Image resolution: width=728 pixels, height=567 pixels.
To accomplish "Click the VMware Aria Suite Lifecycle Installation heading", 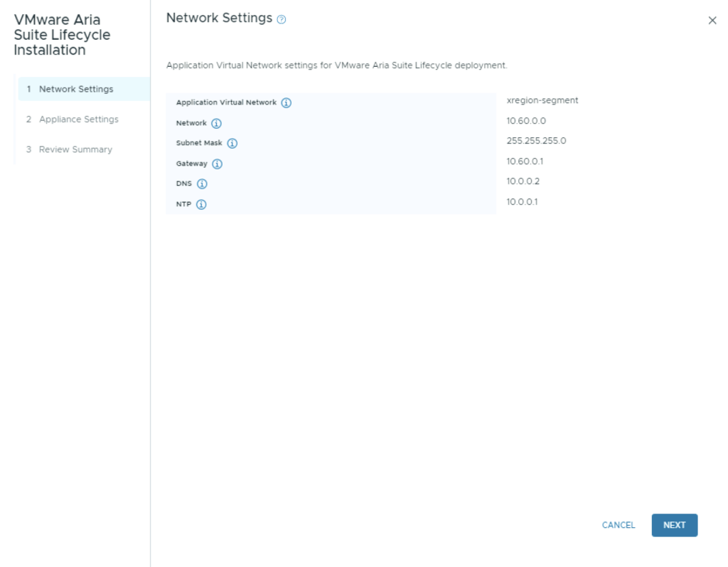I will (x=62, y=35).
